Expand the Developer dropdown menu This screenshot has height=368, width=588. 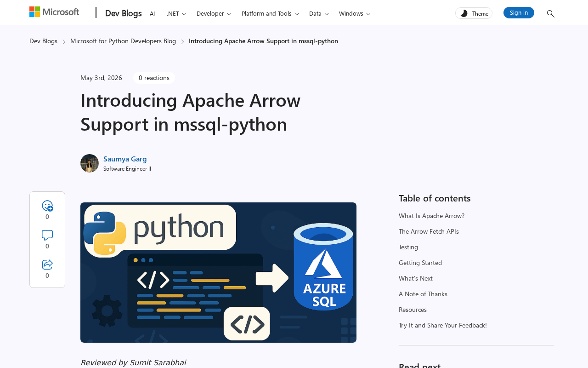click(x=214, y=13)
